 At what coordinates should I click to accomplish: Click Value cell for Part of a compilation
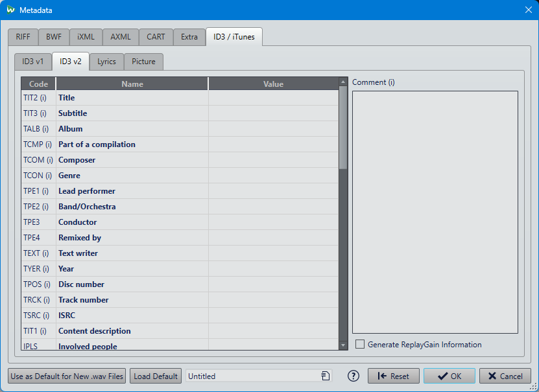point(274,144)
